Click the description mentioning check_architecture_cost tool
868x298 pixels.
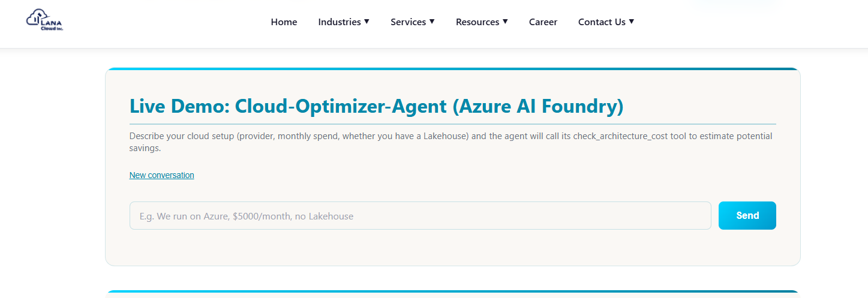tap(451, 142)
